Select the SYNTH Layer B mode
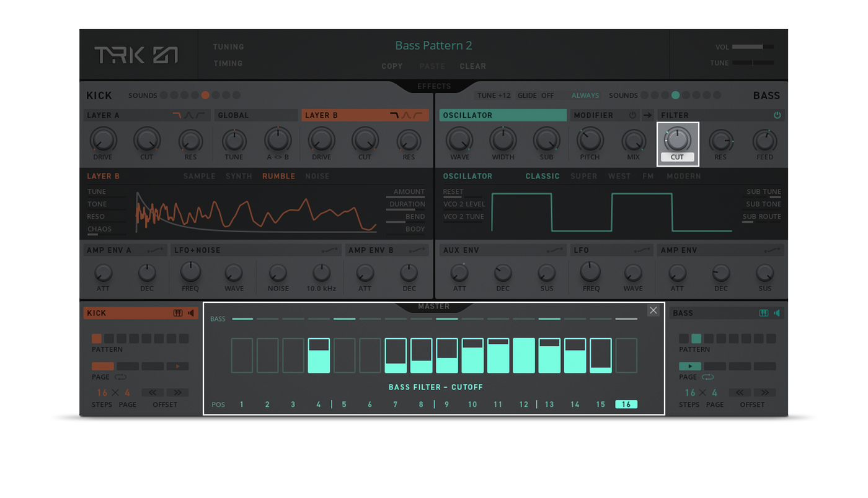 [x=239, y=177]
